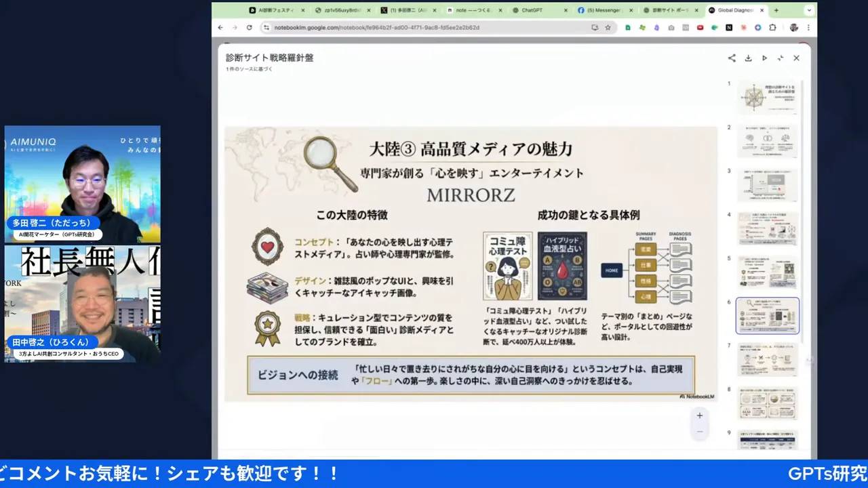This screenshot has width=868, height=488.
Task: Switch to the Messenger tab
Action: click(604, 10)
